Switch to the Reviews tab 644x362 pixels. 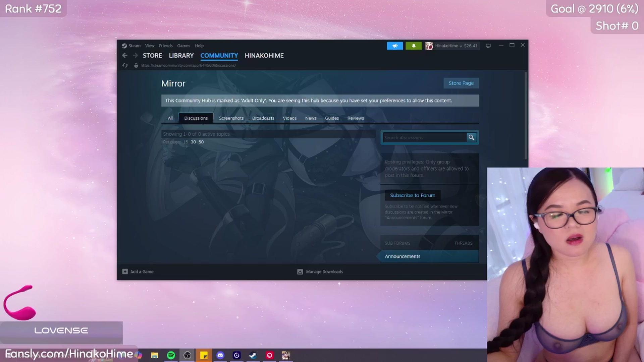356,118
